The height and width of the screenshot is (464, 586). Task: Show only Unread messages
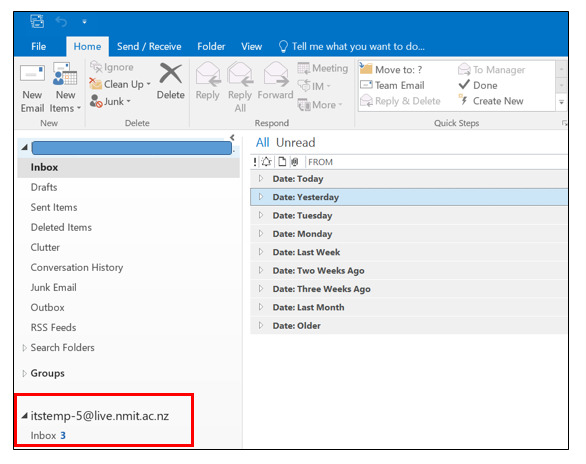[295, 142]
